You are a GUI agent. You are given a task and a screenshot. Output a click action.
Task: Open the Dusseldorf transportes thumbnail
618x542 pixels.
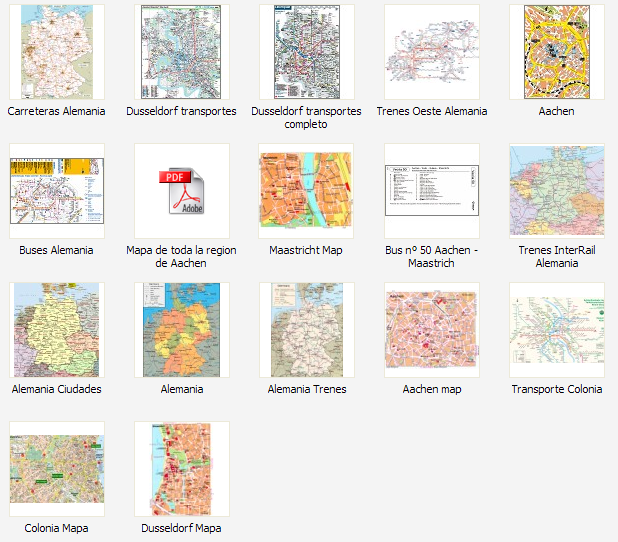point(181,52)
